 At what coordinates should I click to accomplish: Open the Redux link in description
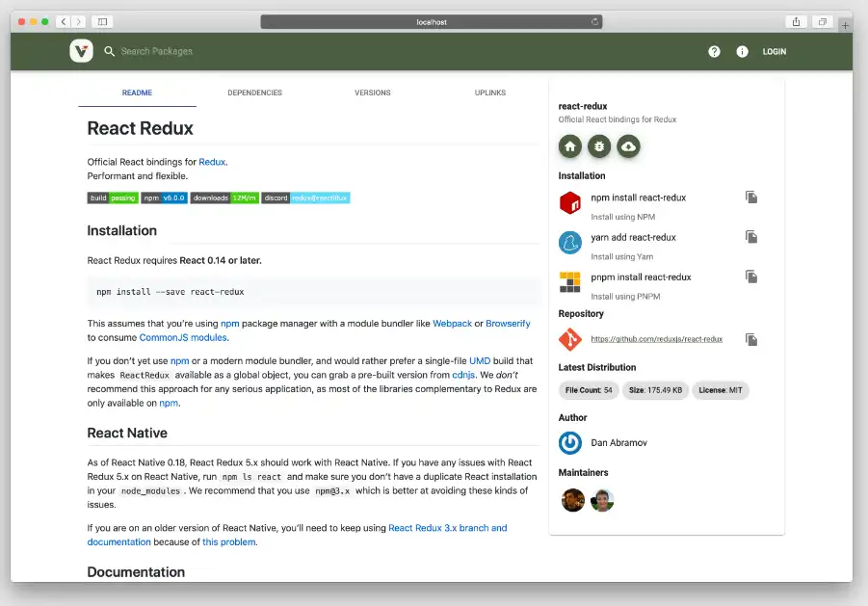pyautogui.click(x=212, y=162)
